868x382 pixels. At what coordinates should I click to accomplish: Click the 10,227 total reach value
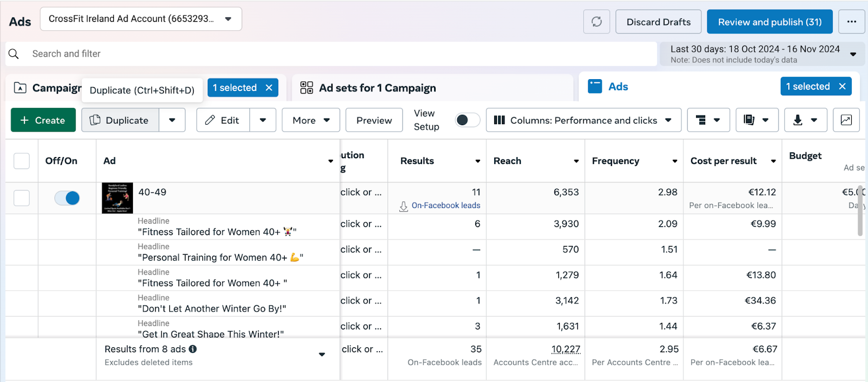click(x=566, y=349)
